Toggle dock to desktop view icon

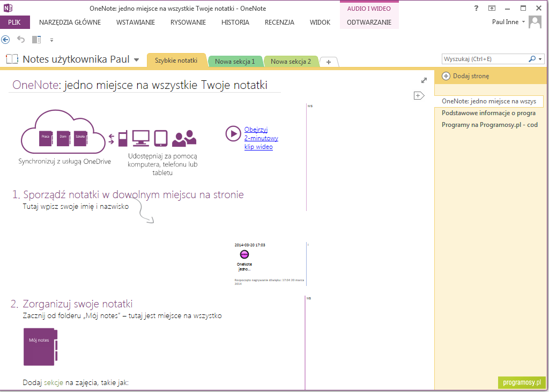pos(36,40)
